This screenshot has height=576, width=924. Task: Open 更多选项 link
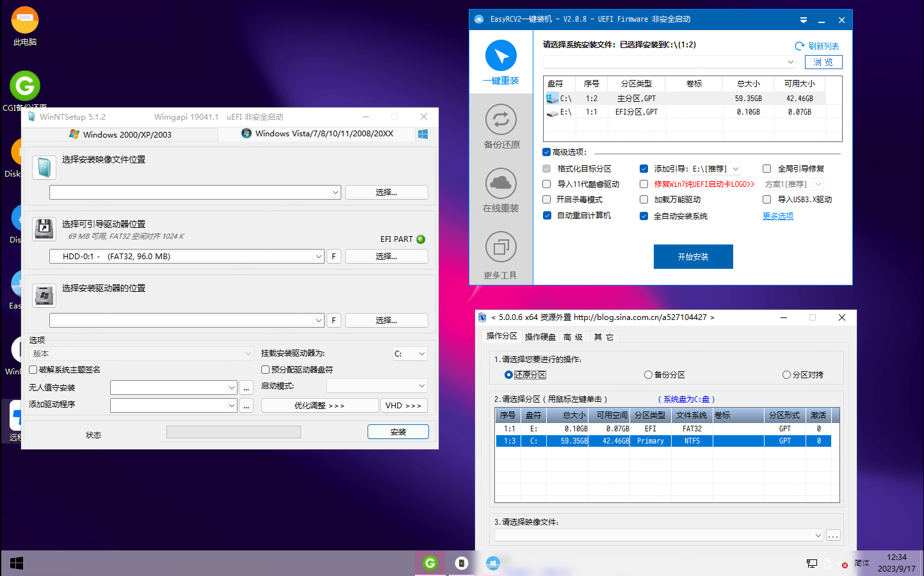tap(778, 216)
